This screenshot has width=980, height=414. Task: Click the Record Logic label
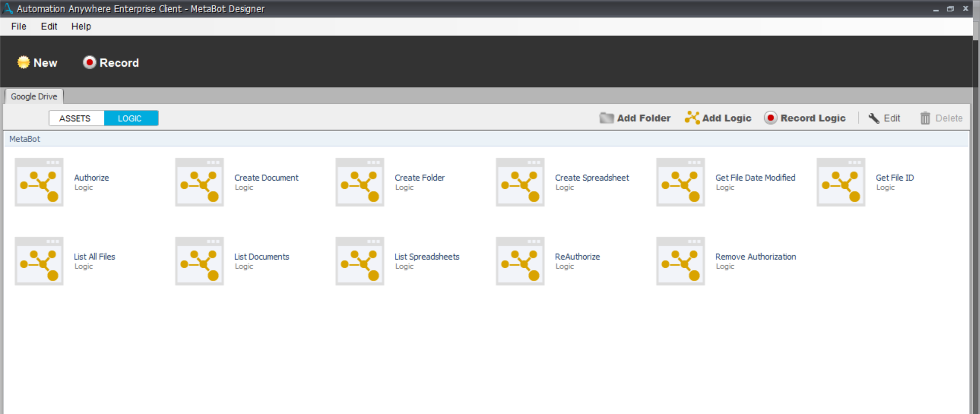tap(813, 118)
